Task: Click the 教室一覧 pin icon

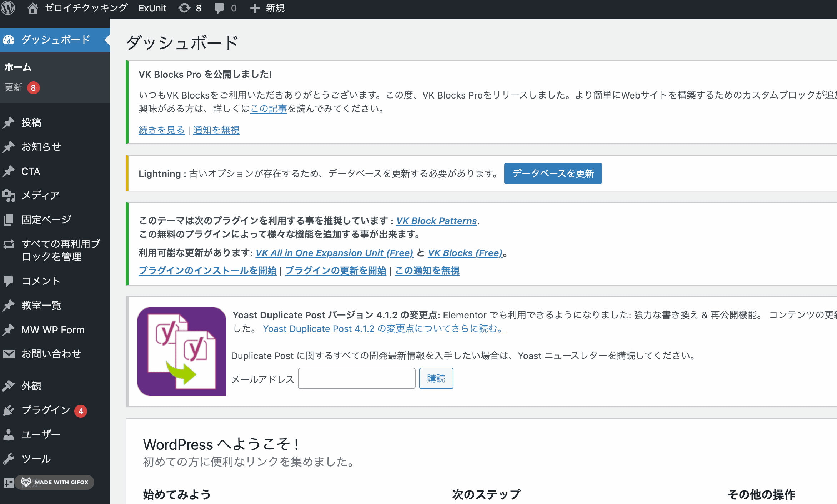Action: pos(9,305)
